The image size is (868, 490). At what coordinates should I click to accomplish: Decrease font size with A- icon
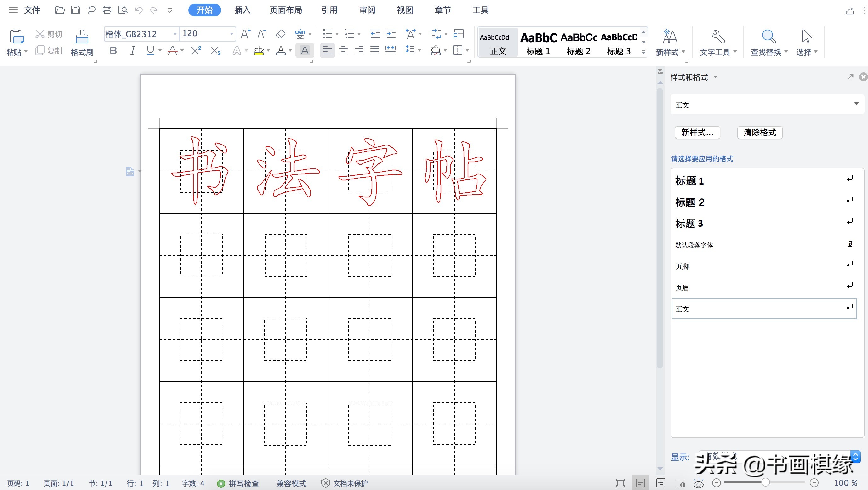click(262, 34)
